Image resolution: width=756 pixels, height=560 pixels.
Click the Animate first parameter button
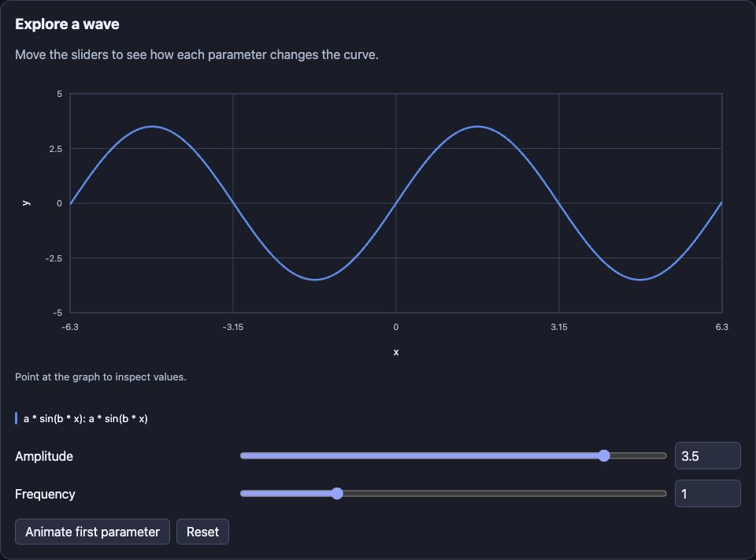[92, 532]
